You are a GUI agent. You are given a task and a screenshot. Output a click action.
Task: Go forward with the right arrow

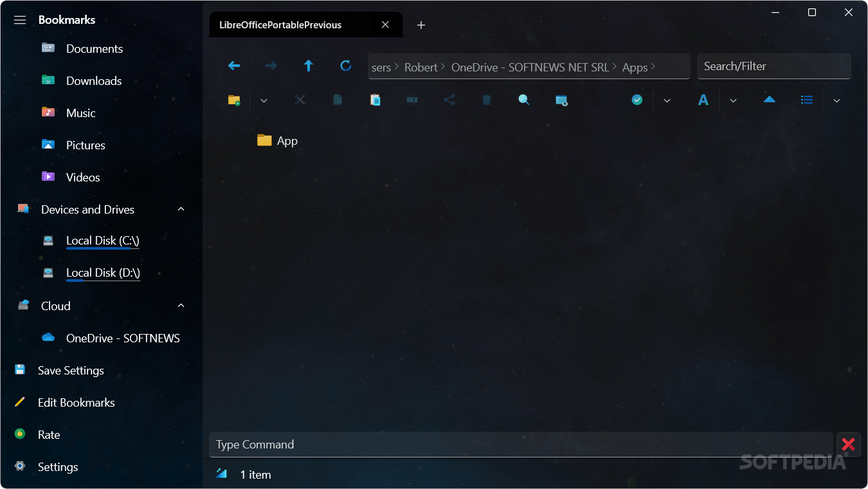pos(271,66)
